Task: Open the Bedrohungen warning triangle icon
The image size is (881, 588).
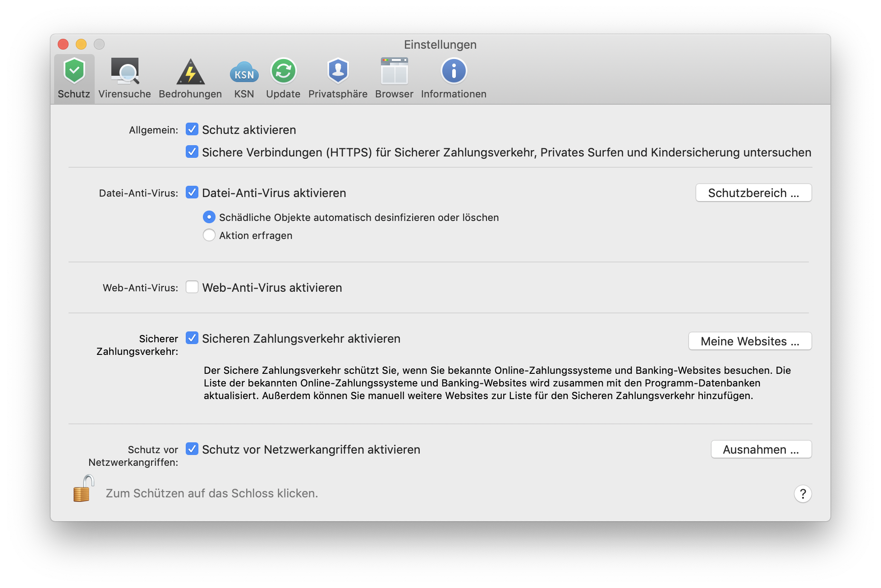Action: (190, 71)
